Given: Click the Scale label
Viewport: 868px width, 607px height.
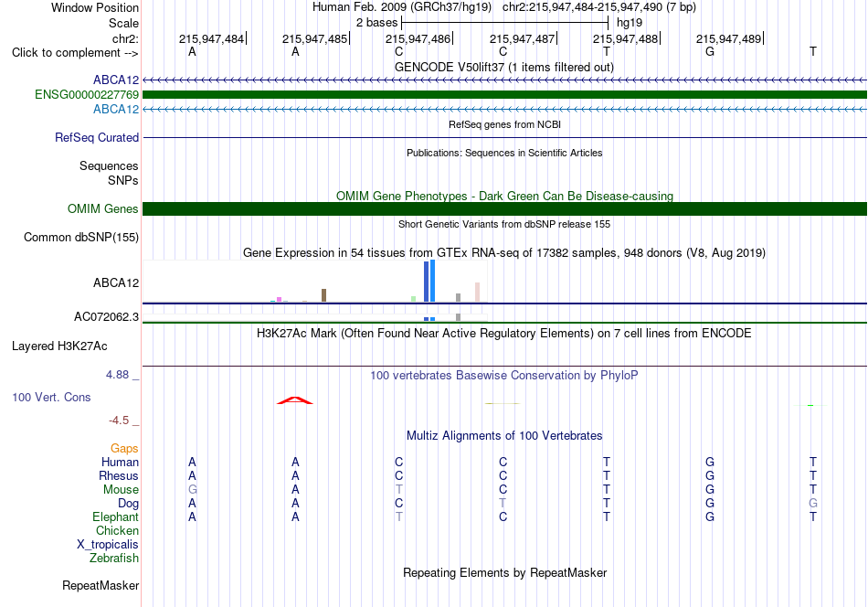Looking at the screenshot, I should point(123,23).
